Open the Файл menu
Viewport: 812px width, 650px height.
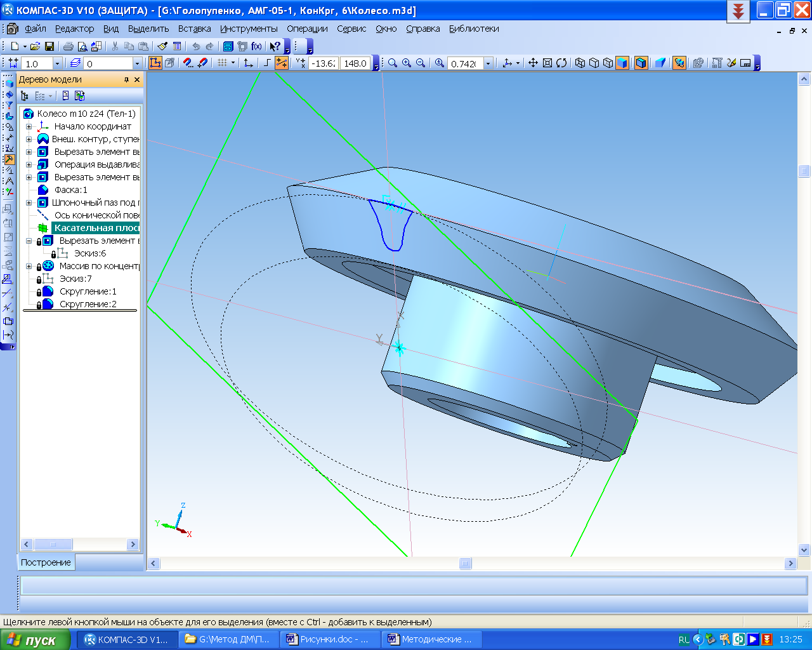(36, 29)
